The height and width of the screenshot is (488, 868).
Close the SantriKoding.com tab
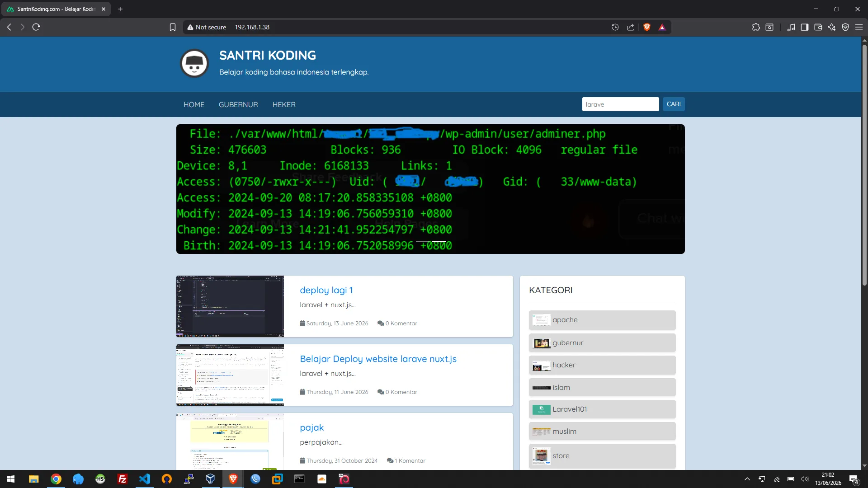pyautogui.click(x=104, y=9)
